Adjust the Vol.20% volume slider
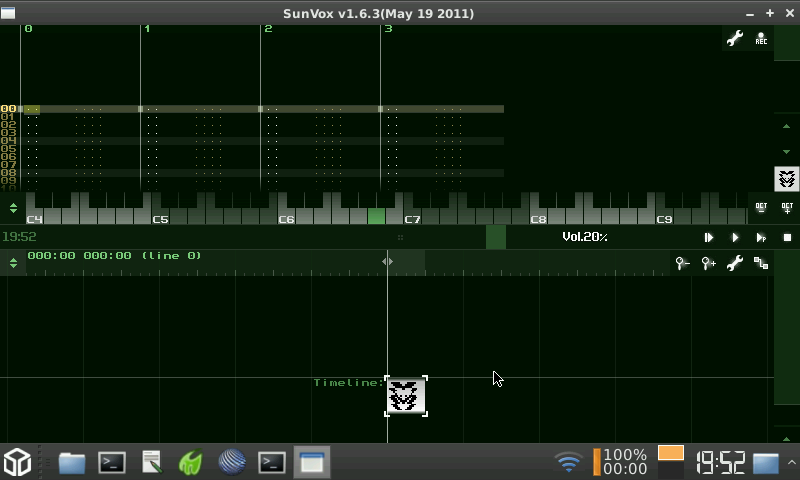The height and width of the screenshot is (480, 800). [585, 237]
